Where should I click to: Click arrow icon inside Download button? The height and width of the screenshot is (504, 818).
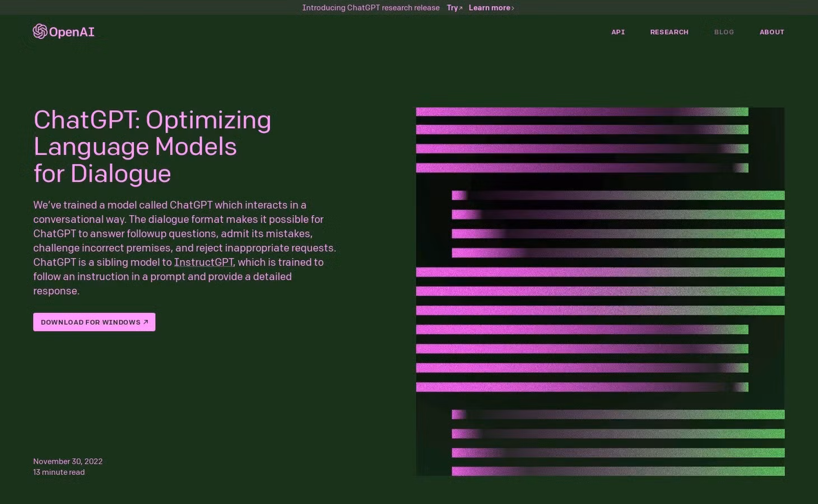pos(146,322)
